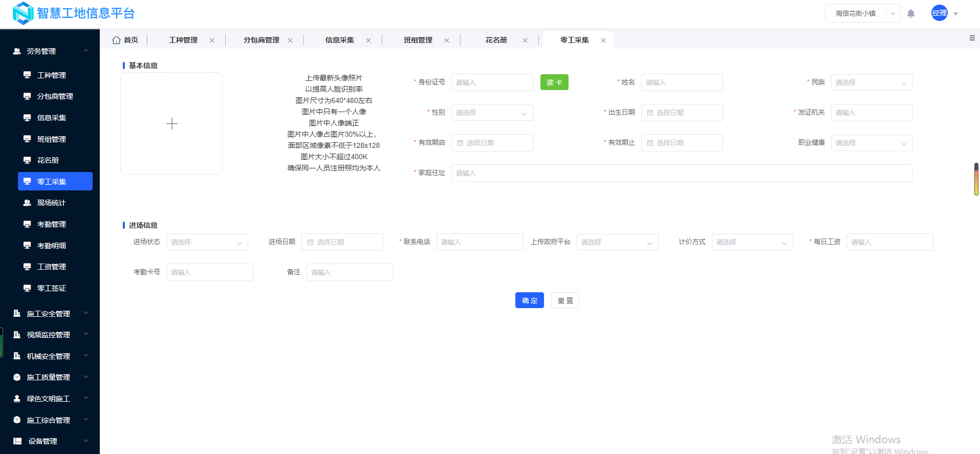Screen dimensions: 980x454
Task: Open the 性别 select dropdown
Action: [x=492, y=113]
